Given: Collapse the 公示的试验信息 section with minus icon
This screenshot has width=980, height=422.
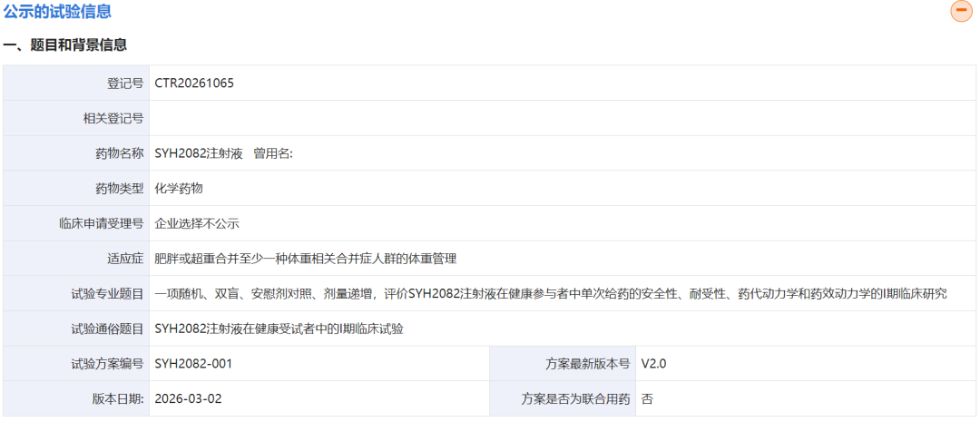Looking at the screenshot, I should tap(960, 12).
